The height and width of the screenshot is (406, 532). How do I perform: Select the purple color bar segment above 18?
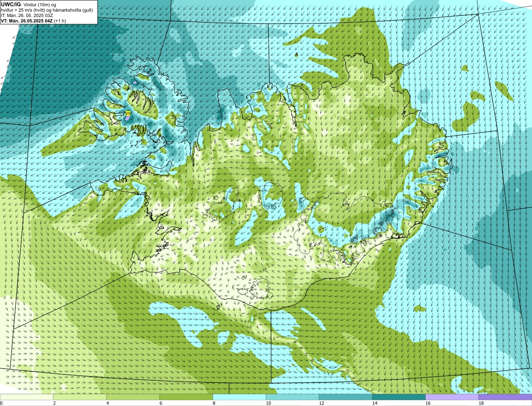pyautogui.click(x=505, y=397)
